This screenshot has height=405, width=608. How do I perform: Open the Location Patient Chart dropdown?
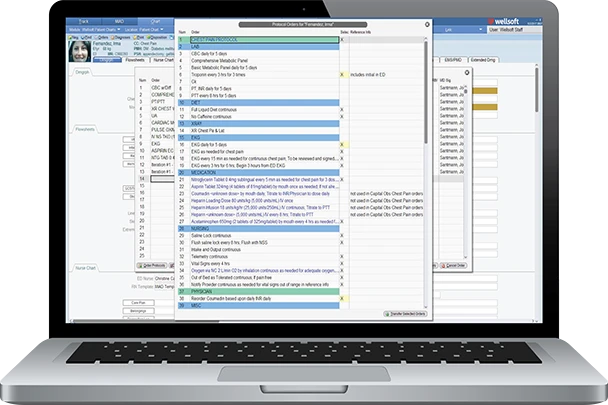(143, 30)
